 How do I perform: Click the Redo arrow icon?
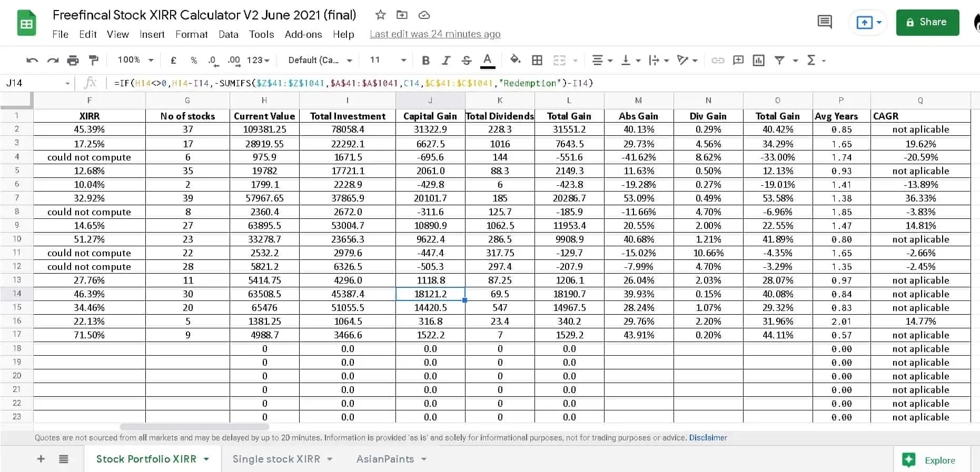click(53, 61)
